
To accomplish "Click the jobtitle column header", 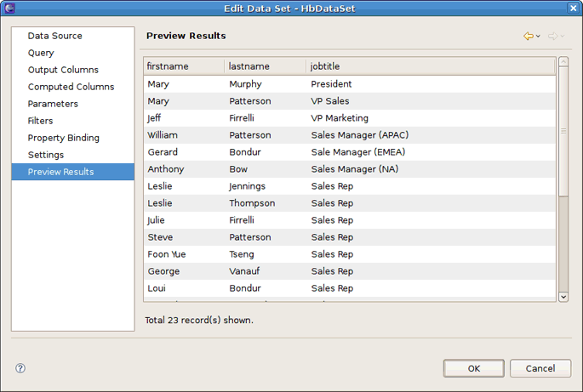I will (431, 66).
